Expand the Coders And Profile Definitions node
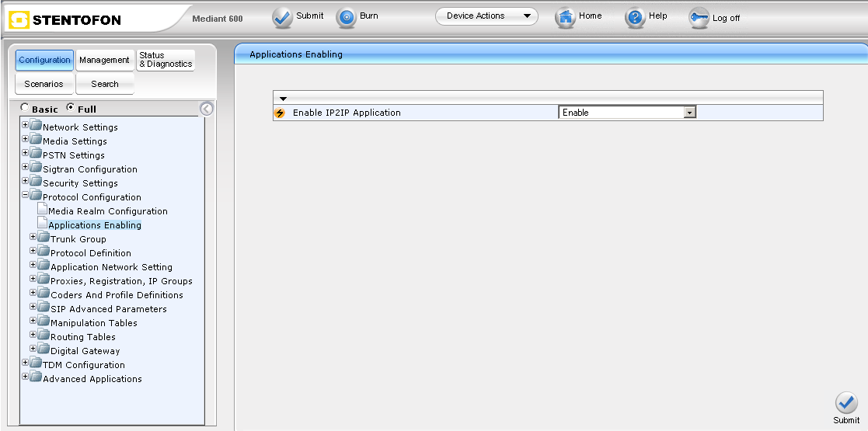The image size is (868, 431). tap(33, 293)
